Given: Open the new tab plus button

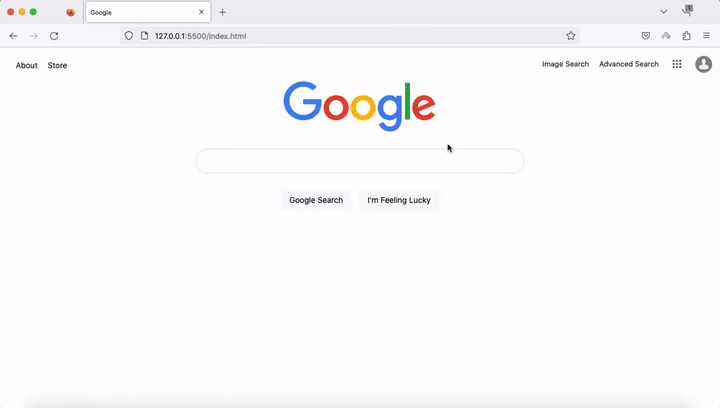Looking at the screenshot, I should tap(222, 12).
